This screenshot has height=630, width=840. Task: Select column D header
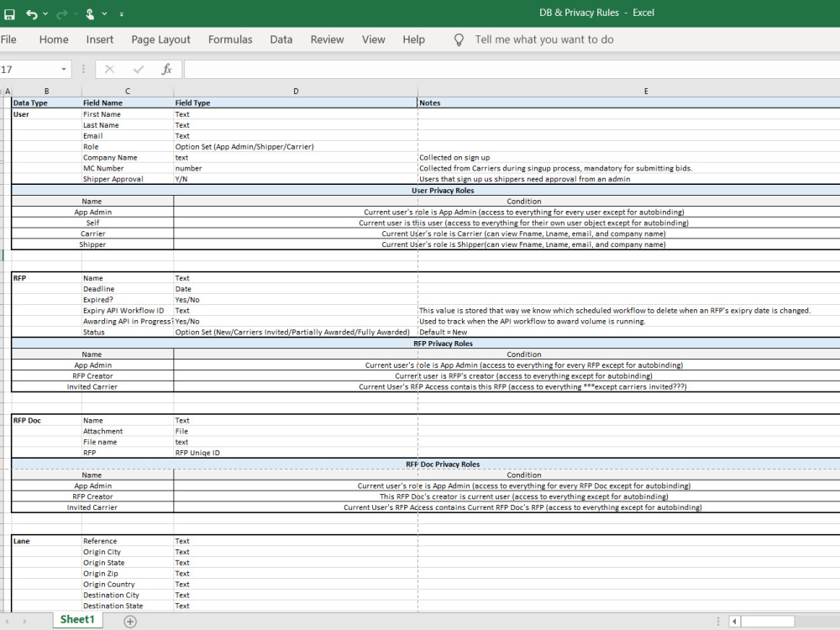click(296, 91)
